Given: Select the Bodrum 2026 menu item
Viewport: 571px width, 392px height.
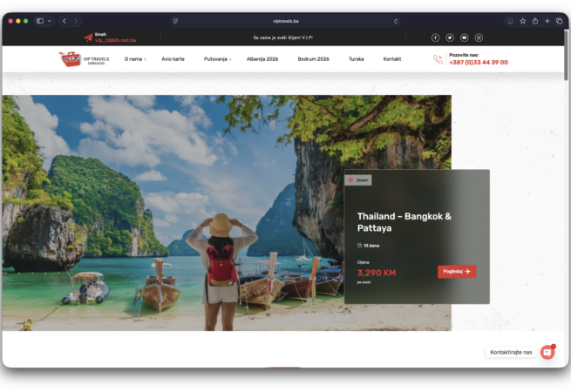Looking at the screenshot, I should (x=313, y=59).
